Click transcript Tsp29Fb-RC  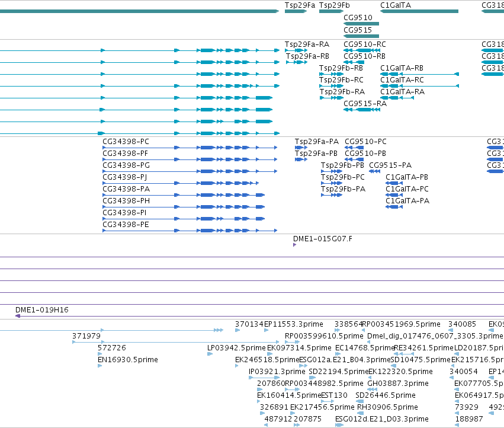coord(341,80)
